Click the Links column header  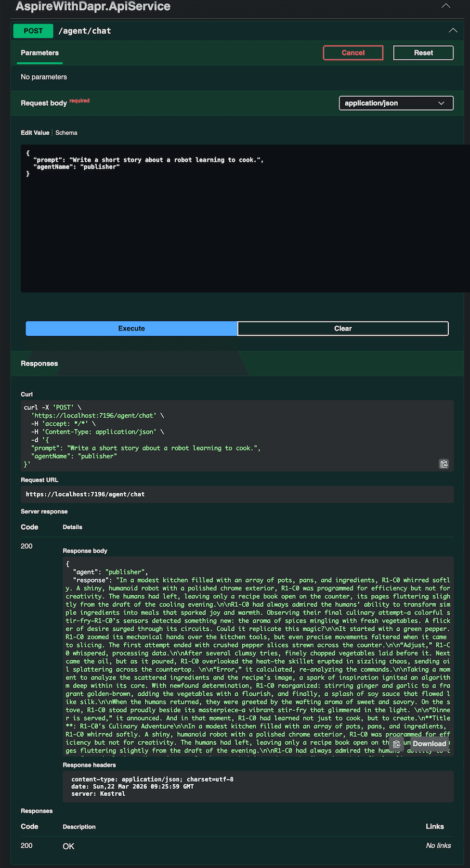pyautogui.click(x=435, y=826)
